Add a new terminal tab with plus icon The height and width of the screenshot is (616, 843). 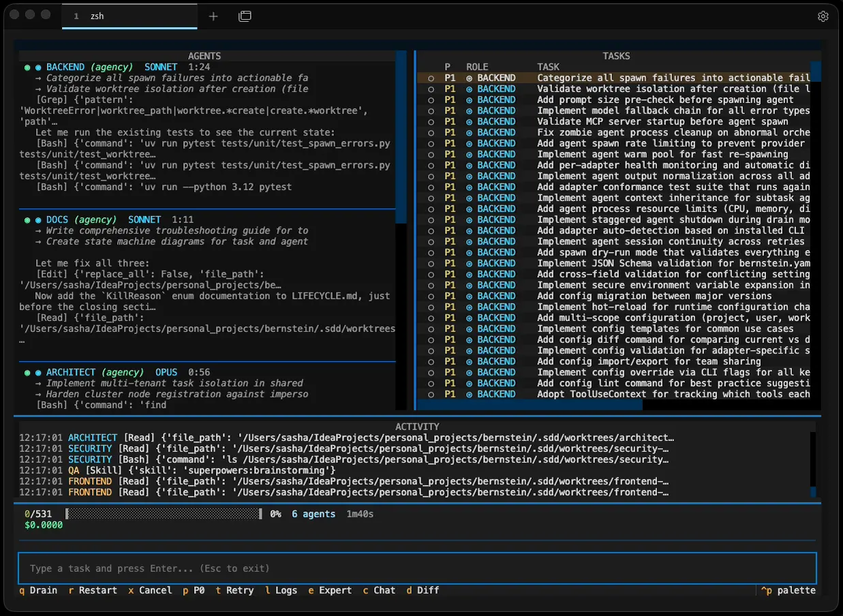(213, 16)
